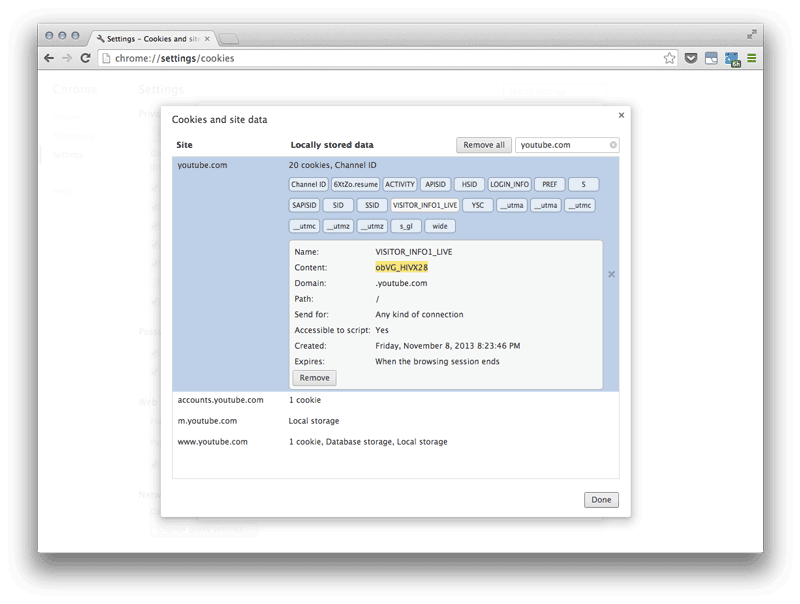
Task: Click the '20 cookies, Channel ID' summary
Action: (333, 165)
